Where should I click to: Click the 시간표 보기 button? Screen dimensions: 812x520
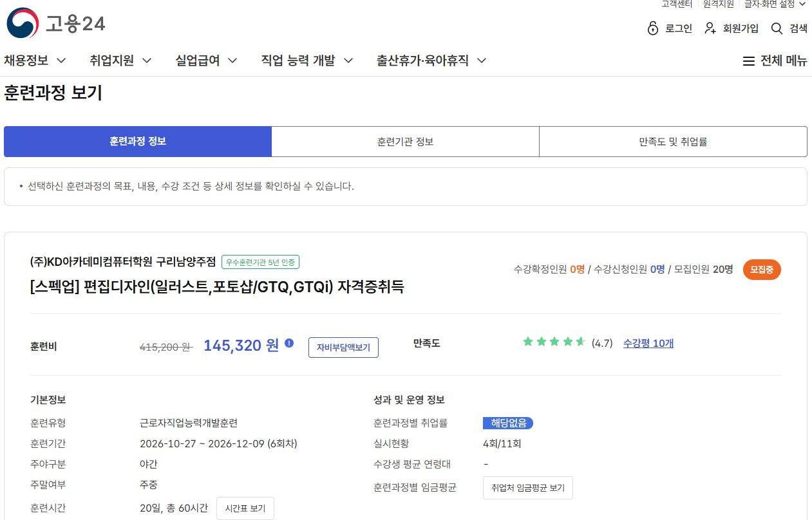(245, 508)
